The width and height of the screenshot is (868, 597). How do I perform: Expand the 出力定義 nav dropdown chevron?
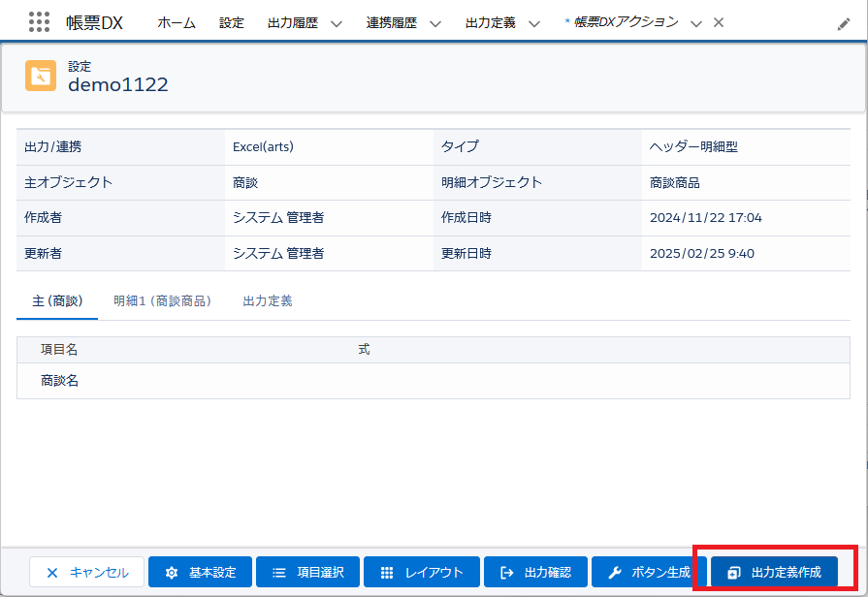click(534, 23)
